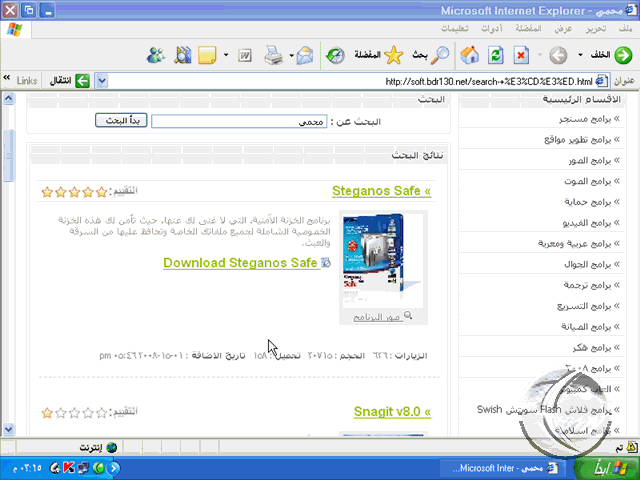Click the fifth rating star of Steganos Safe
This screenshot has height=480, width=640.
point(47,191)
